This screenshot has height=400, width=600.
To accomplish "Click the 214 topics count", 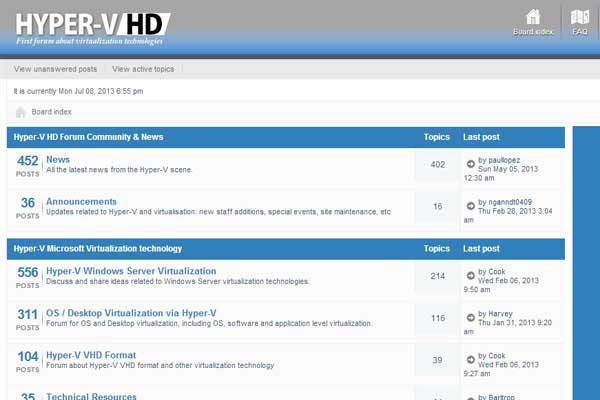I will [438, 276].
